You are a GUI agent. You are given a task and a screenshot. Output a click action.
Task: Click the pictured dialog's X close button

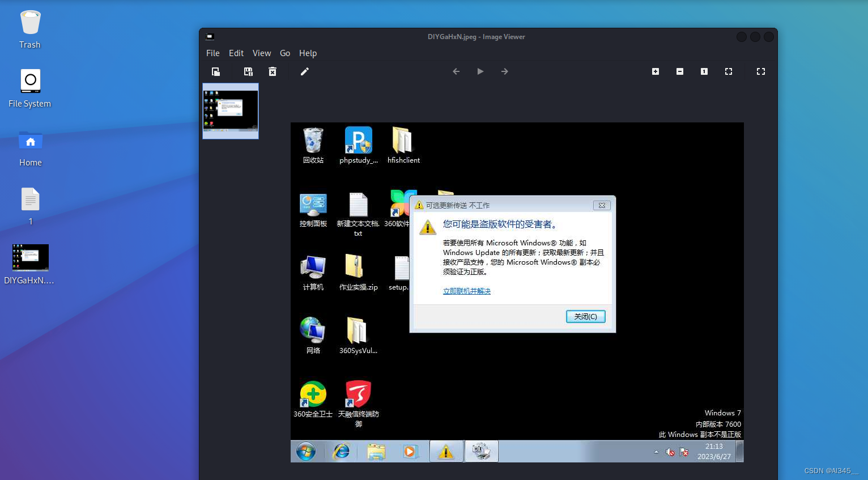point(602,205)
